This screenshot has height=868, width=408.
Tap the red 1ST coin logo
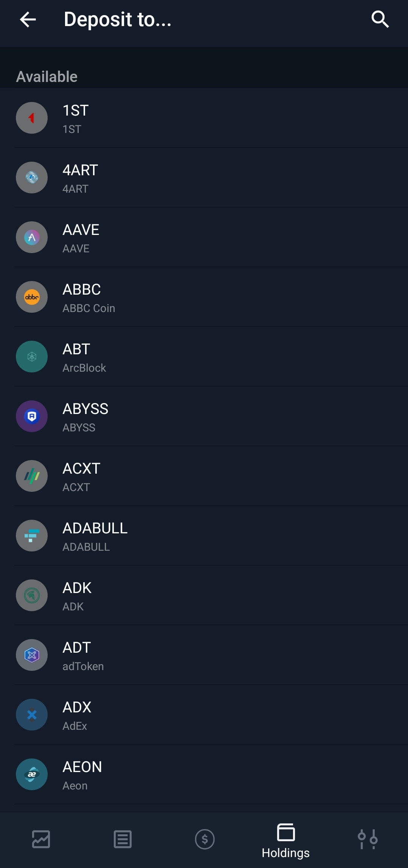(32, 118)
